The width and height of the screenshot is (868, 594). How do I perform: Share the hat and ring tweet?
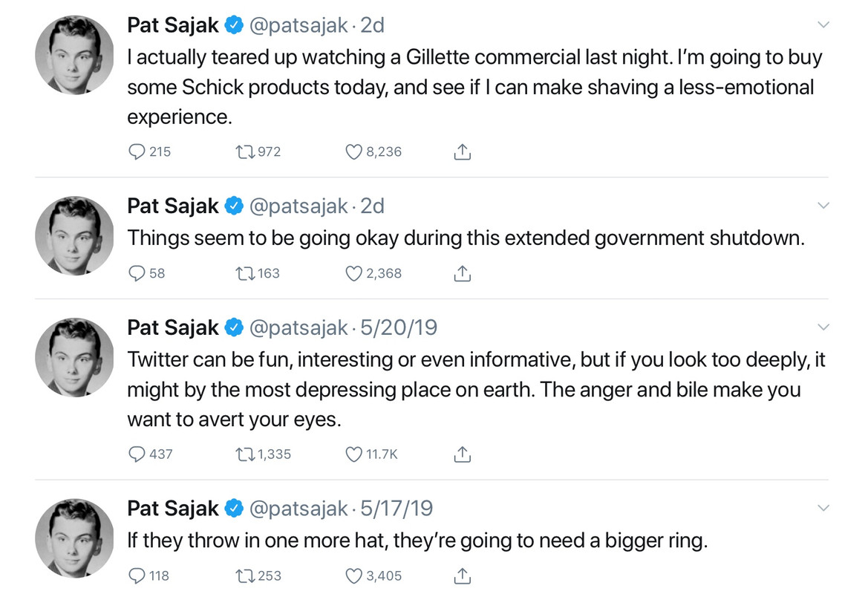(462, 575)
